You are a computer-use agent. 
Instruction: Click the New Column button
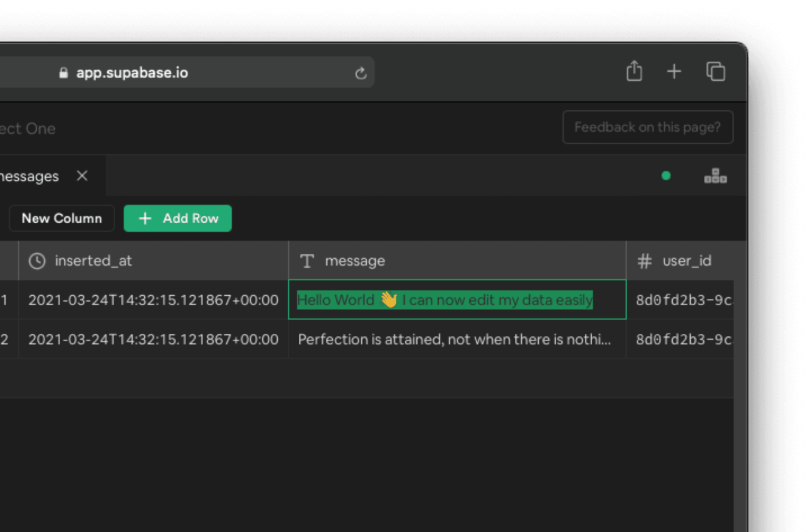pos(62,218)
